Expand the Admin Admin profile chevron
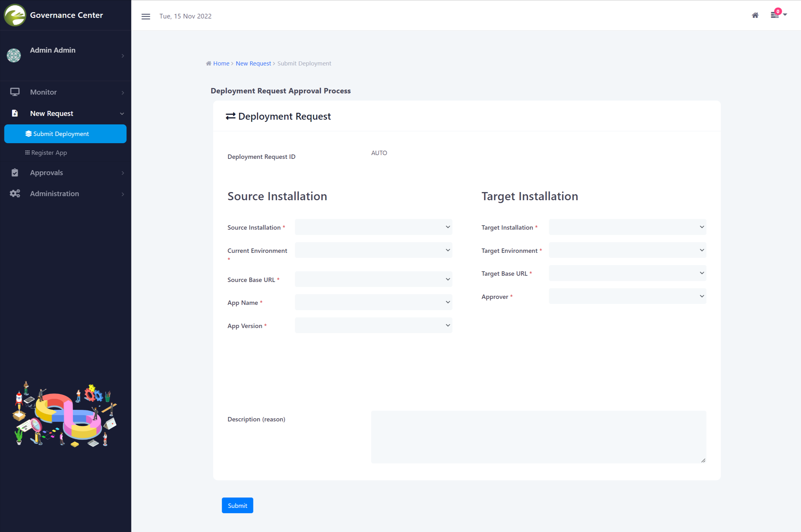Screen dimensions: 801x532 [123, 56]
